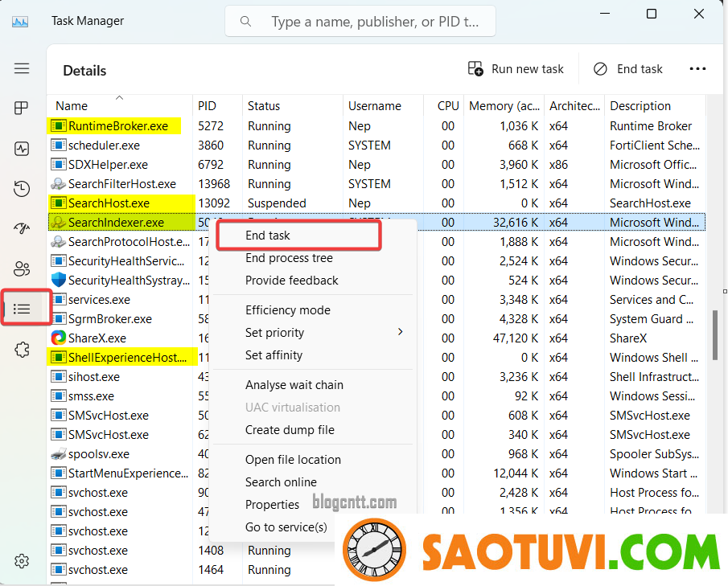Viewport: 728px width, 586px height.
Task: Click the search magnifier icon
Action: pos(245,22)
